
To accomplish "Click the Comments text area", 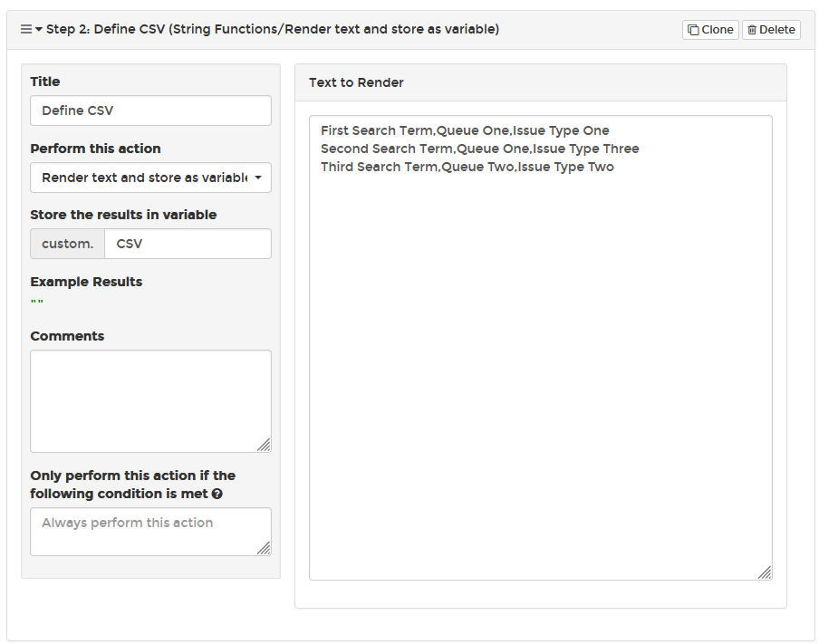I will (150, 401).
